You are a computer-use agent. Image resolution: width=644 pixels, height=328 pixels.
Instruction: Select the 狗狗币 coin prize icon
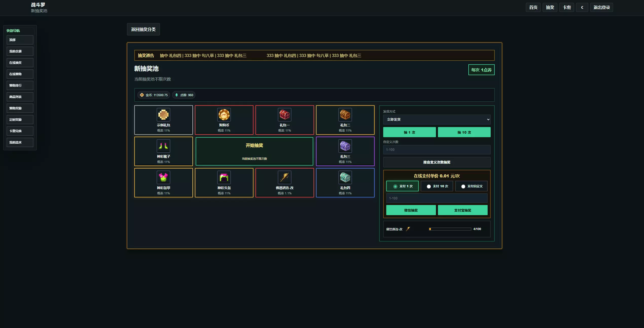click(x=224, y=115)
